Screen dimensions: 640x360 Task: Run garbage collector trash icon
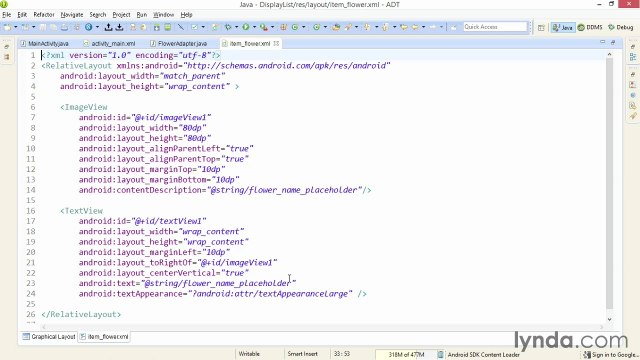[x=440, y=355]
